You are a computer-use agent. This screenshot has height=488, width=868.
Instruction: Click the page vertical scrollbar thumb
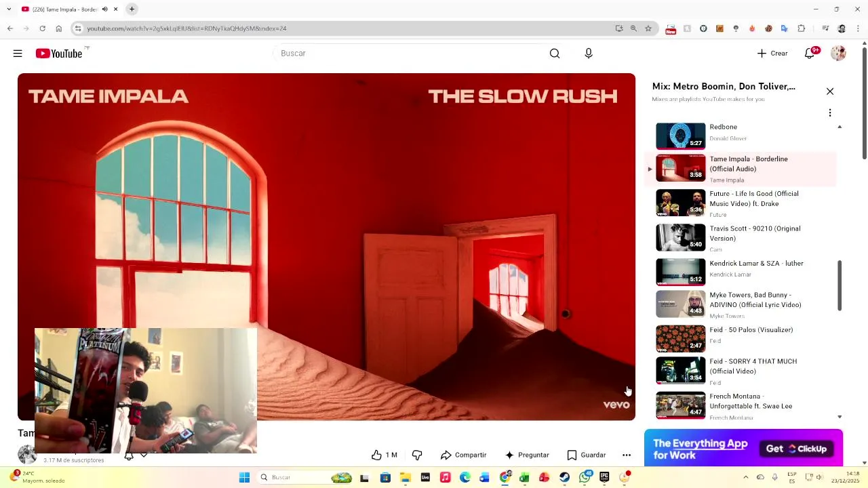(864, 102)
